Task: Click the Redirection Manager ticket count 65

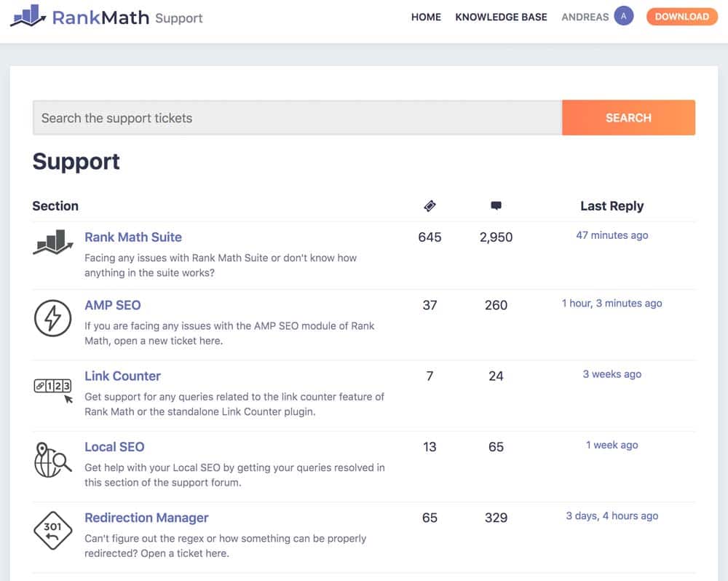Action: (x=430, y=518)
